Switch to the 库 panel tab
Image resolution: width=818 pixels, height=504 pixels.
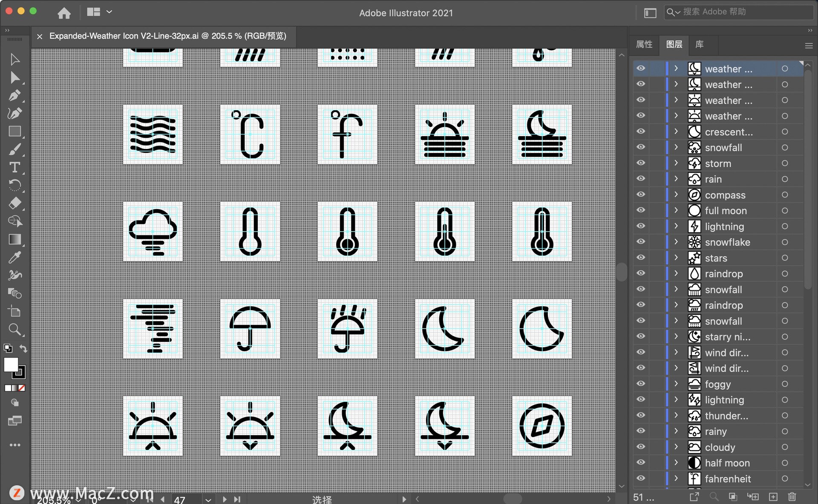tap(699, 44)
